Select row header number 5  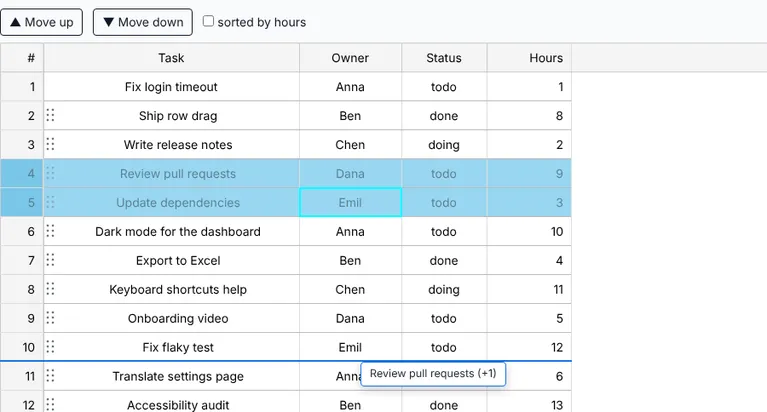coord(22,202)
